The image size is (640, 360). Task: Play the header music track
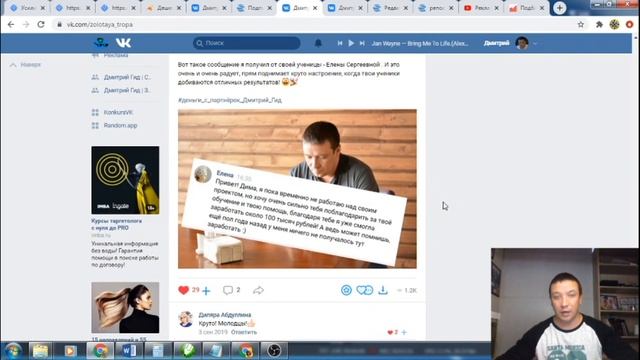[351, 43]
